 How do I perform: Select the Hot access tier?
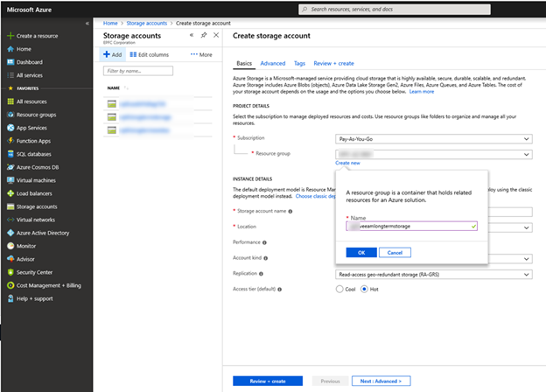point(364,290)
